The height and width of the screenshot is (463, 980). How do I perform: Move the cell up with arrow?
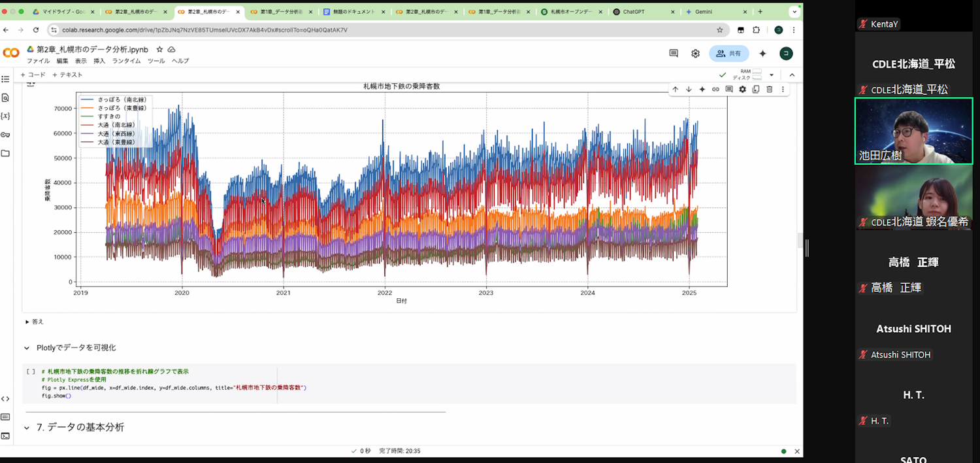tap(676, 90)
